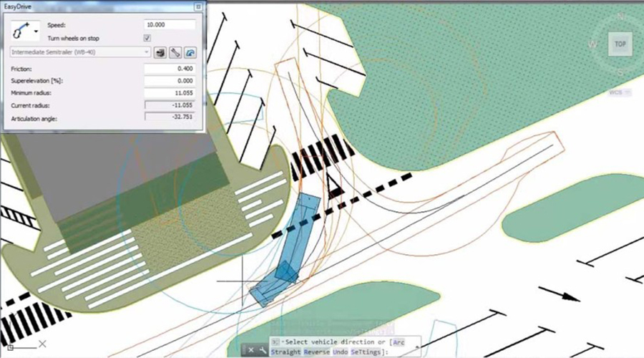
Task: Click the N compass direction on ViewCube
Action: click(620, 16)
